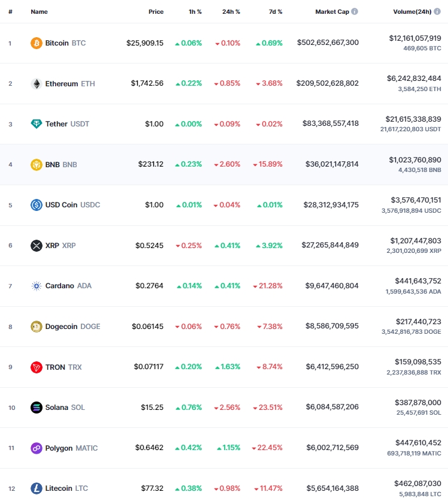Open the Bitcoin market cap value link
The height and width of the screenshot is (504, 448).
tap(328, 43)
